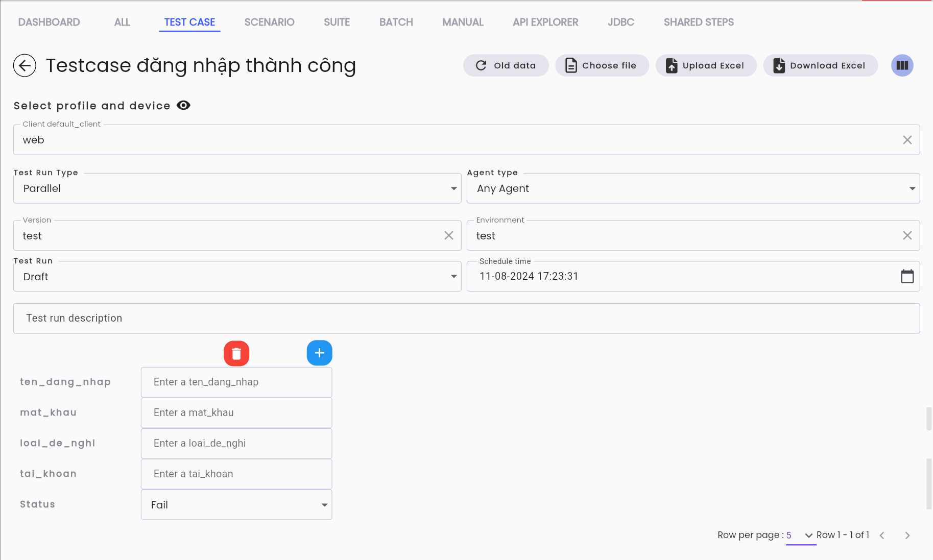The width and height of the screenshot is (933, 560).
Task: Clear the Environment field value
Action: point(907,235)
